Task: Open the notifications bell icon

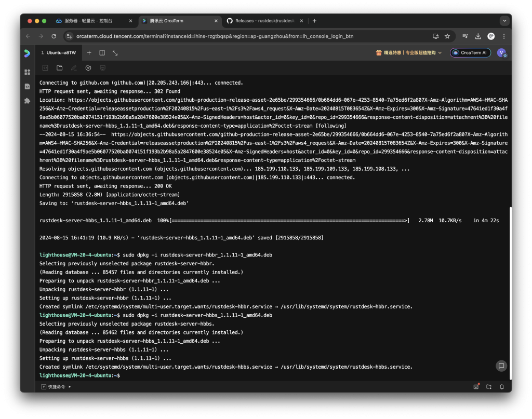Action: 502,387
